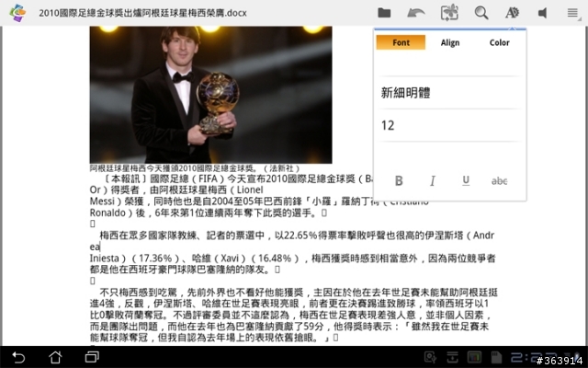Toggle underline formatting
This screenshot has width=588, height=368.
click(466, 180)
